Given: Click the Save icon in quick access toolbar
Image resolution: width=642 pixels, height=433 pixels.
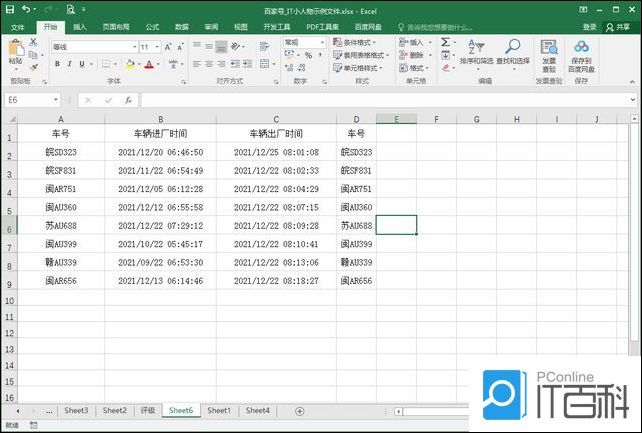Looking at the screenshot, I should click(x=10, y=9).
